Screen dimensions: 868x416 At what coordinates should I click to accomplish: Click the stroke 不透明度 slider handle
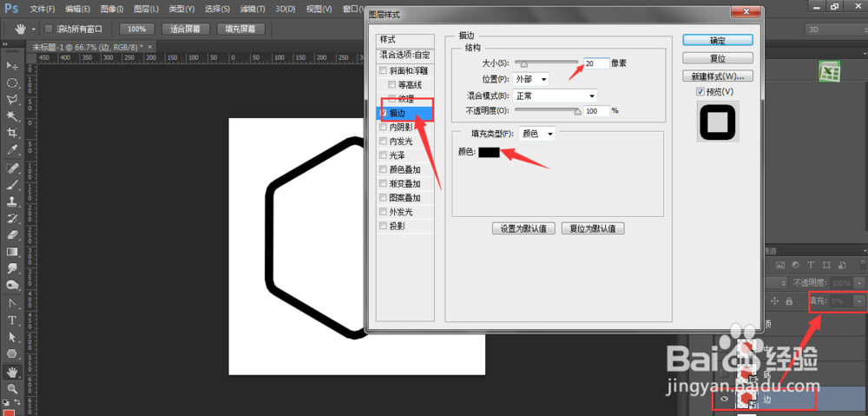pyautogui.click(x=578, y=111)
